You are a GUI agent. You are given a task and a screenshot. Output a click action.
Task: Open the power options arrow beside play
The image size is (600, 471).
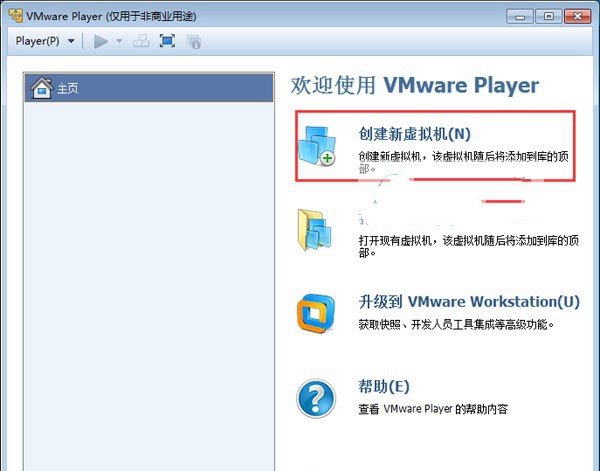click(x=119, y=41)
